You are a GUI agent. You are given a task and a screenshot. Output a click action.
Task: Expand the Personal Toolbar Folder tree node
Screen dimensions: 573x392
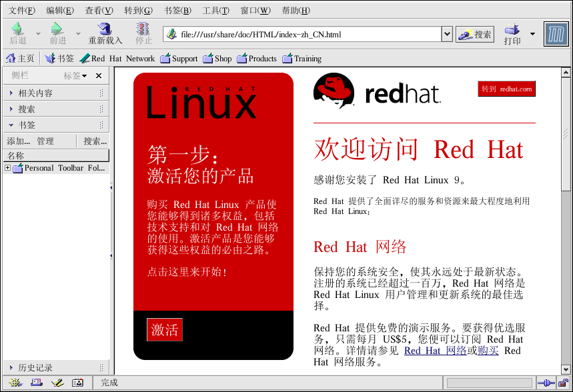tap(7, 168)
